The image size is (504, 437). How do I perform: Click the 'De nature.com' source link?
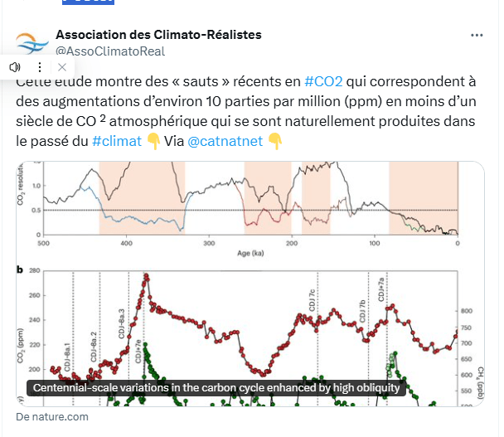click(51, 417)
